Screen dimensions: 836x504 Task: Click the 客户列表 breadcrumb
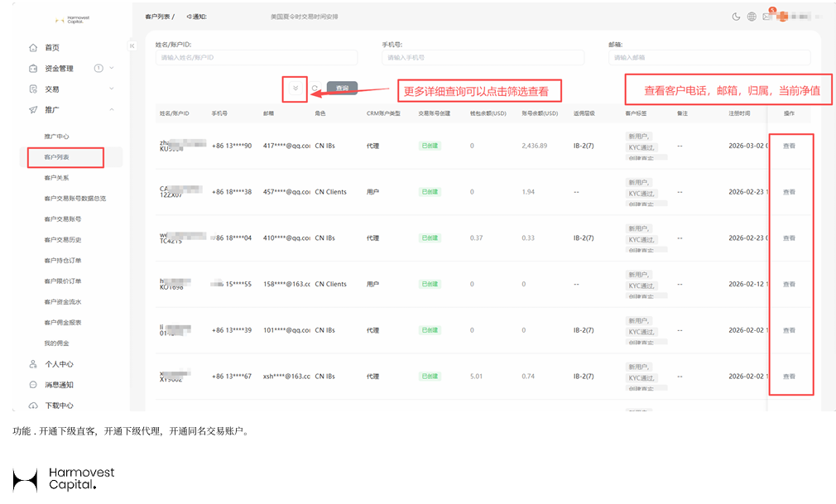(x=158, y=17)
